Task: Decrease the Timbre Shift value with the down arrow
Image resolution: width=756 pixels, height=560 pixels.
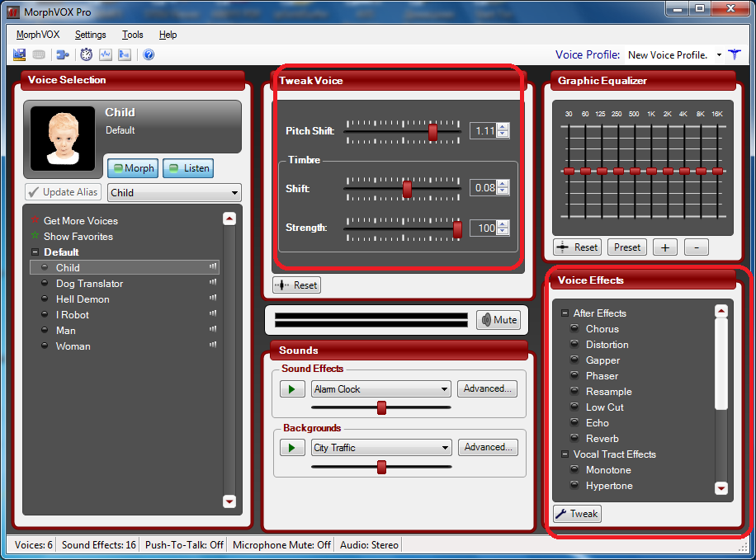Action: 503,191
